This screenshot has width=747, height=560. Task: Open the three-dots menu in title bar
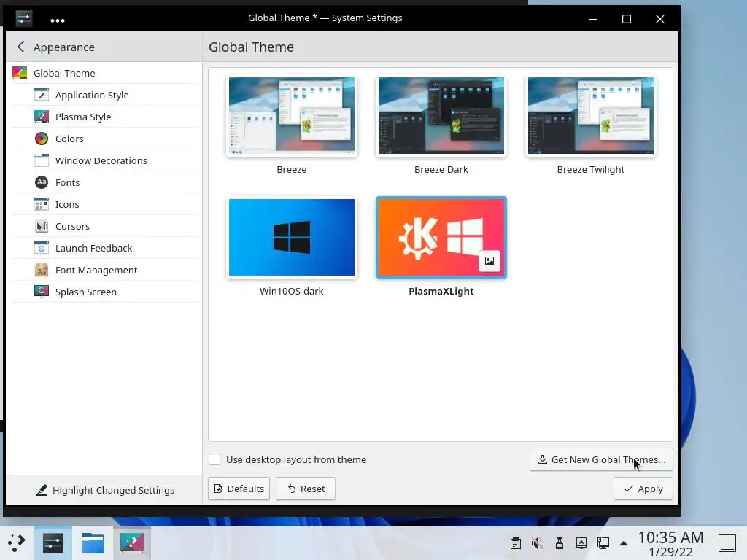point(57,20)
